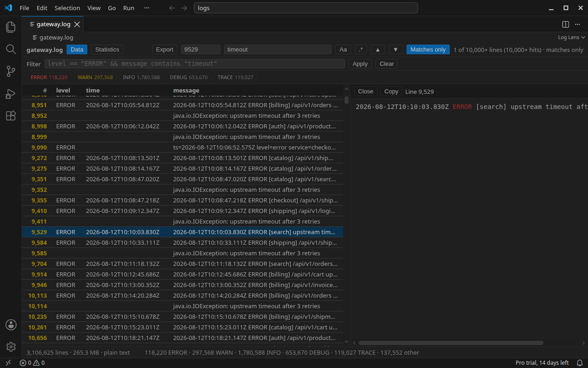Viewport: 588px width, 368px height.
Task: Open the Explorer view in activity bar
Action: 11,27
